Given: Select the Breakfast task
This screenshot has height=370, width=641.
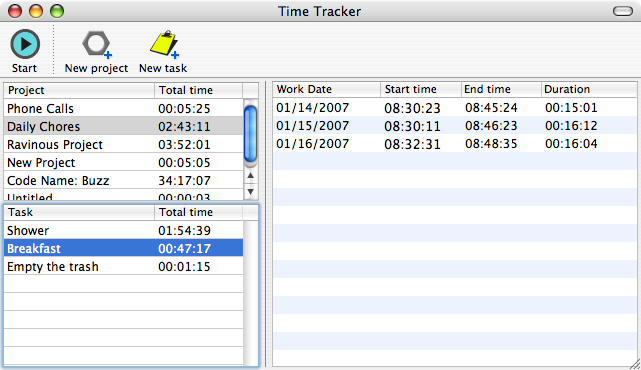Looking at the screenshot, I should (x=123, y=248).
